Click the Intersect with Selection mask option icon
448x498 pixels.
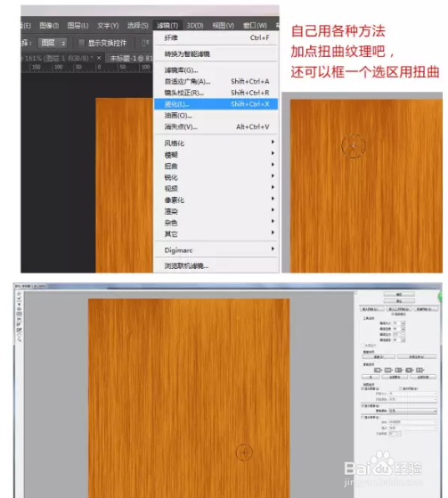click(x=409, y=370)
